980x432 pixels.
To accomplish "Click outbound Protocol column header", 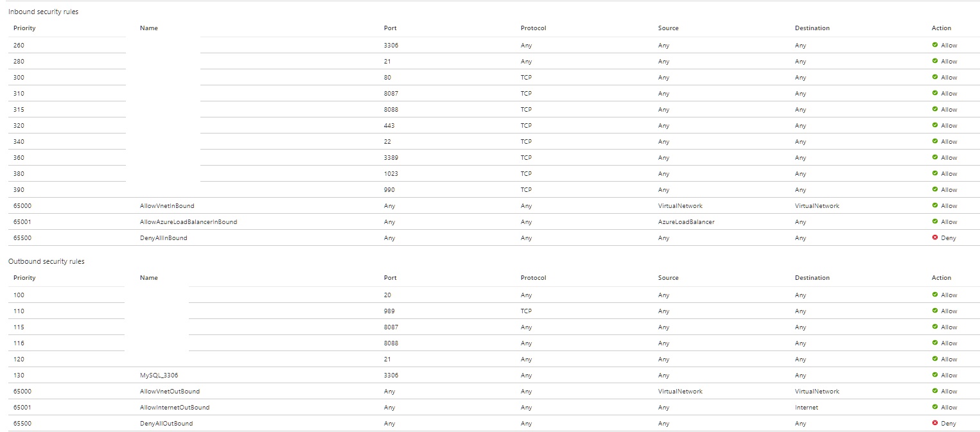I will [533, 278].
